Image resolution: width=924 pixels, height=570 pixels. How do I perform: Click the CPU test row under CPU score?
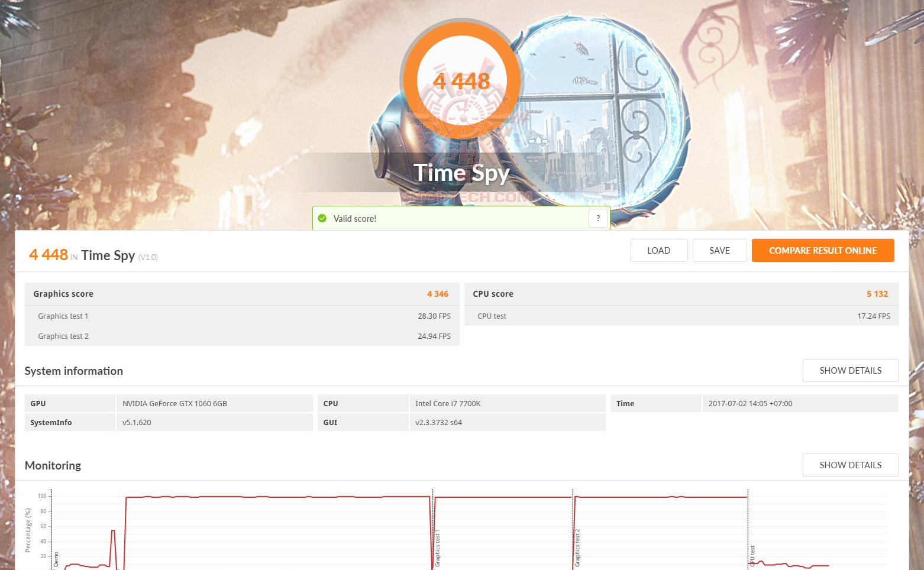pos(492,316)
